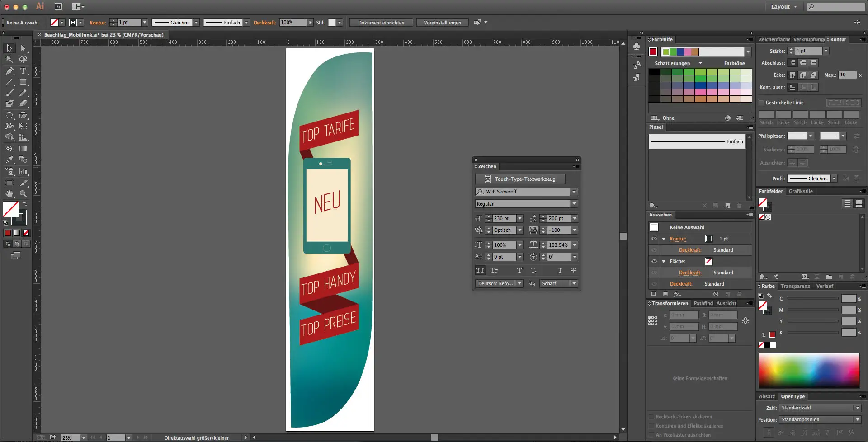Open the Grafikstile tab
Screen dimensions: 868x442
(800, 191)
